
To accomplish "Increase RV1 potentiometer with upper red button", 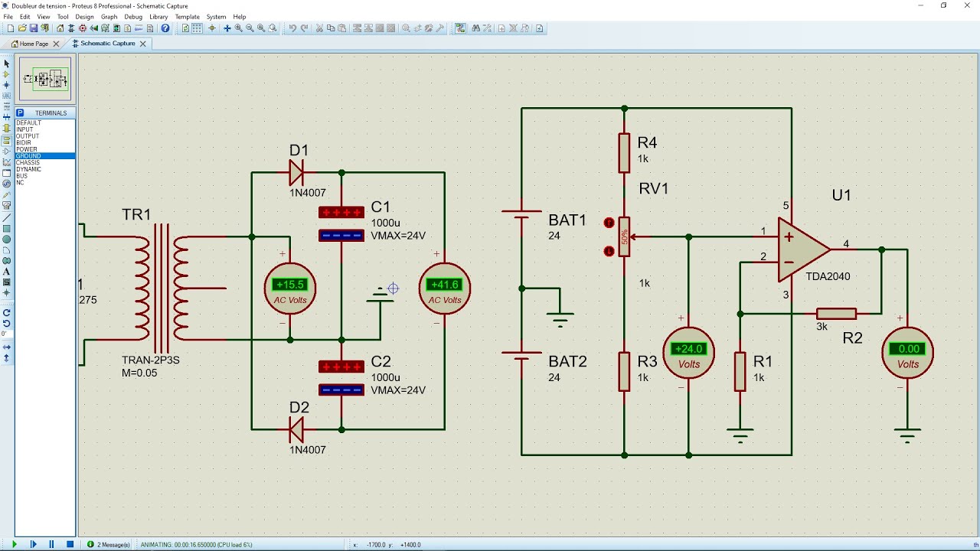I will click(609, 223).
